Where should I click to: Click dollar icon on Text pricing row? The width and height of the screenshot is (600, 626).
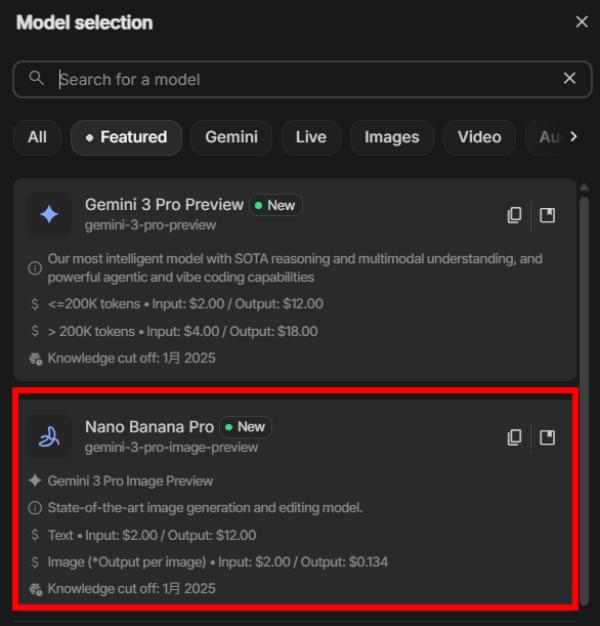point(35,535)
